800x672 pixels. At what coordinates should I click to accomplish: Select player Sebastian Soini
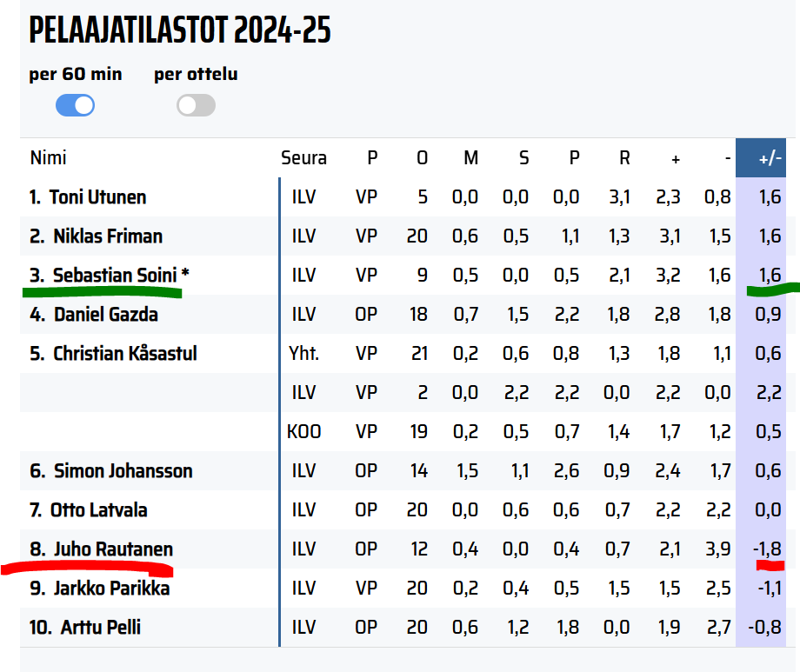point(116,276)
